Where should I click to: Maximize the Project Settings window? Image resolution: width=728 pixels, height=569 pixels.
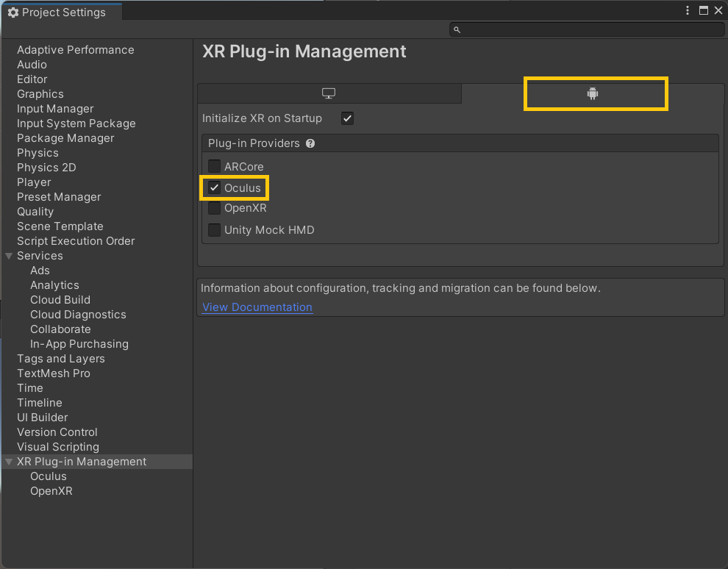(x=704, y=10)
